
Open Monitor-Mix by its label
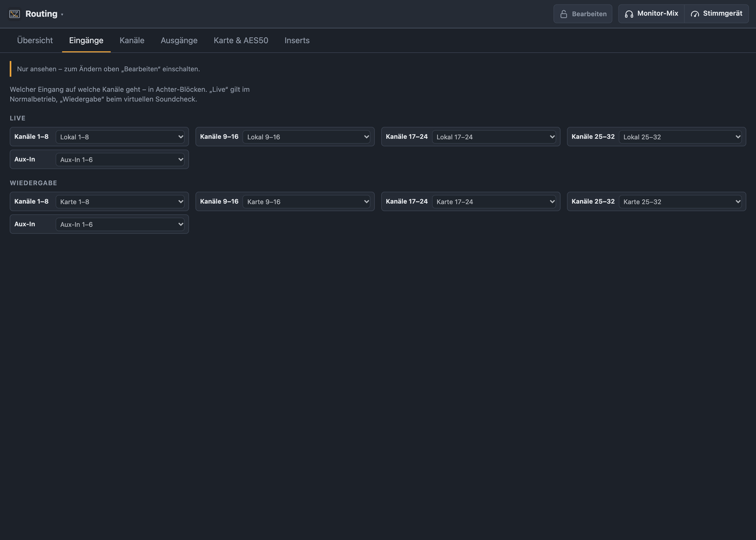658,13
